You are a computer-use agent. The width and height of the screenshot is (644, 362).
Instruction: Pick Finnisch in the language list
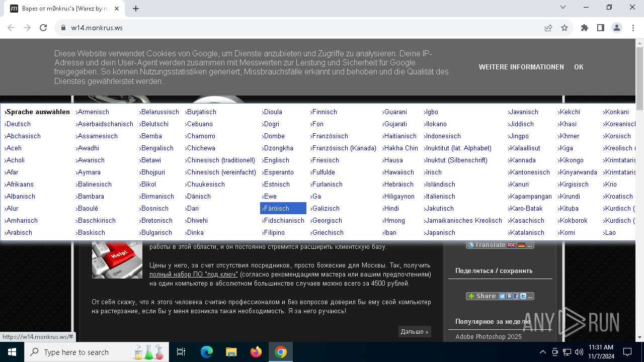pyautogui.click(x=324, y=112)
